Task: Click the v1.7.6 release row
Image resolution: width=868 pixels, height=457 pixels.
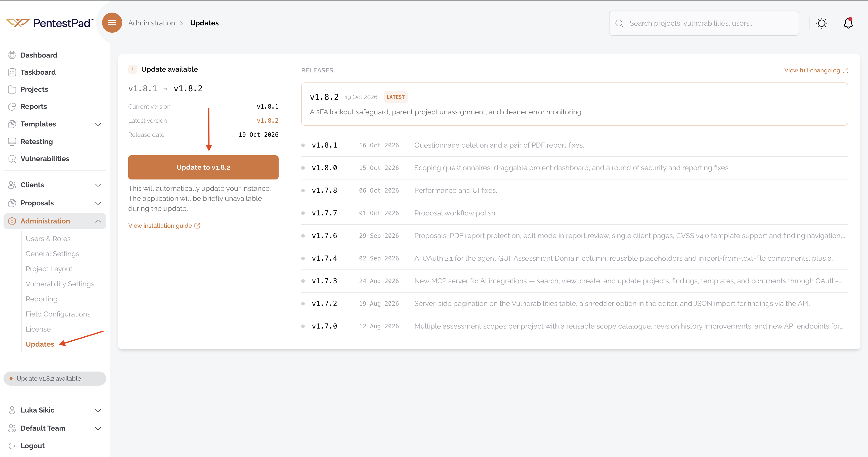Action: click(575, 236)
